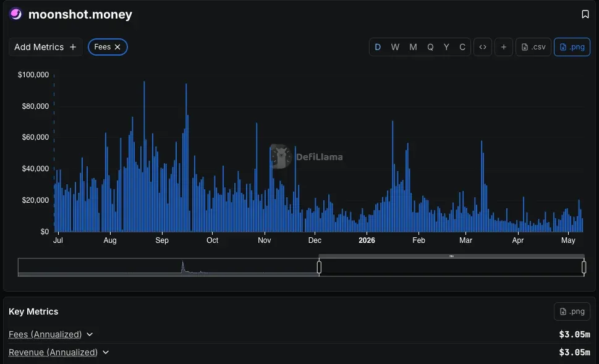Open the embed code button
Screen dimensions: 599x364
pyautogui.click(x=483, y=47)
